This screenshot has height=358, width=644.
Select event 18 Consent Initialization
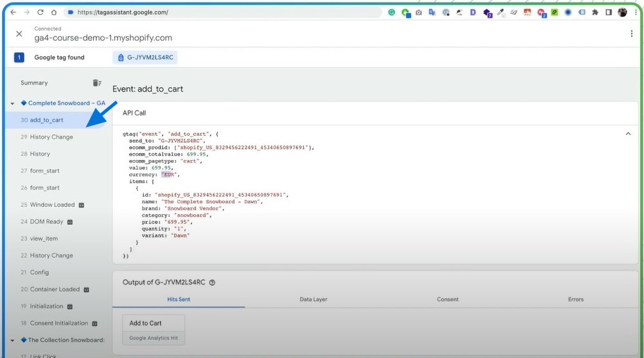point(55,323)
